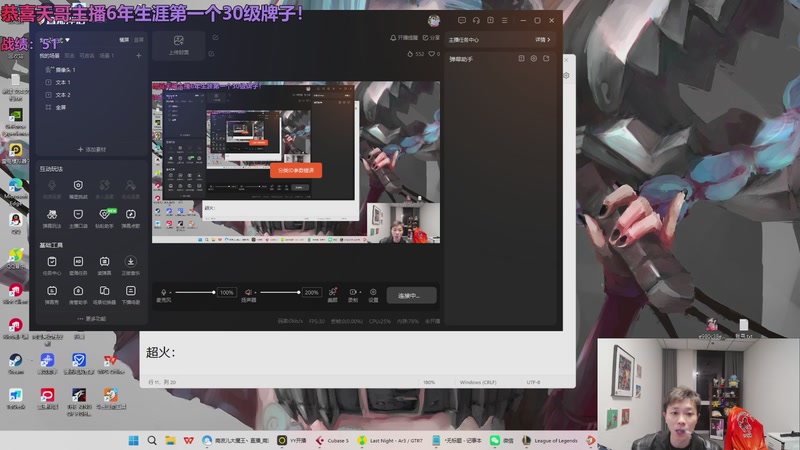Open the 设置 settings gear in bottom bar
Viewport: 800px width, 450px height.
tap(373, 295)
